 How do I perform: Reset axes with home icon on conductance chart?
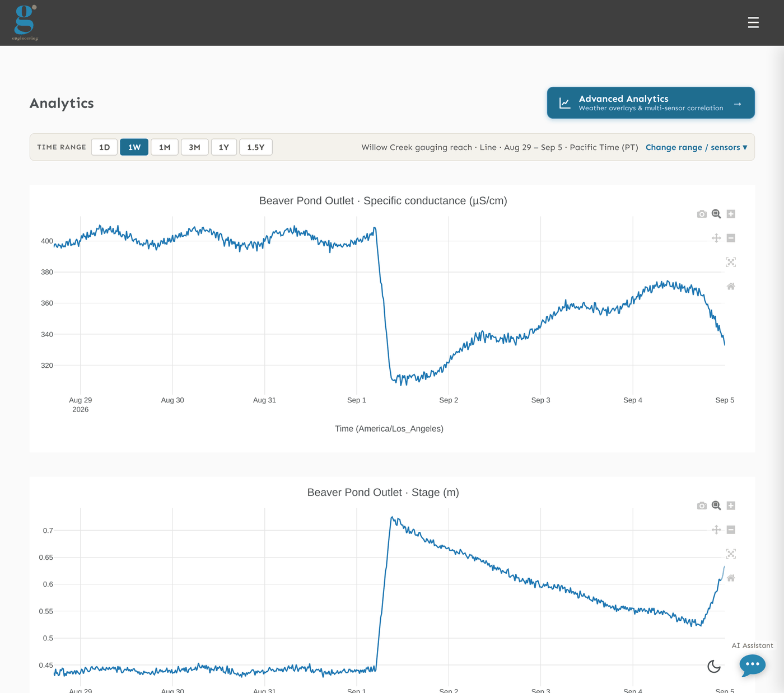pos(731,286)
